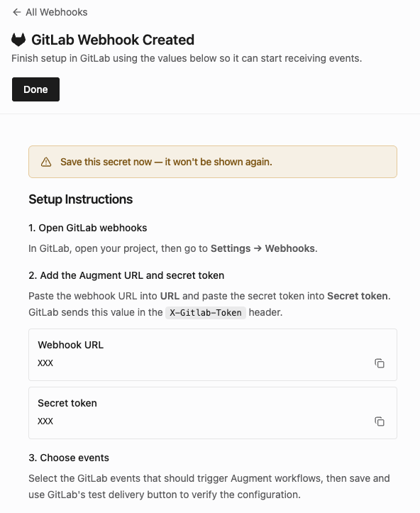420x513 pixels.
Task: Click the Save this secret now banner
Action: (213, 162)
